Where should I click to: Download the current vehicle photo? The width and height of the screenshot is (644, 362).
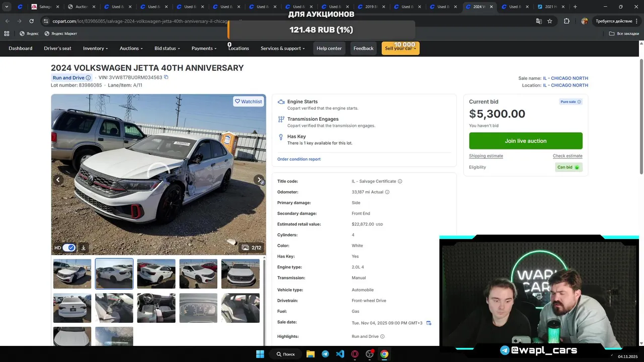point(84,248)
